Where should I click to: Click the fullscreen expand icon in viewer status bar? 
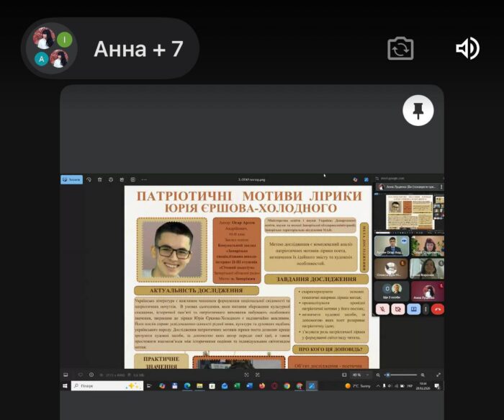click(x=438, y=375)
